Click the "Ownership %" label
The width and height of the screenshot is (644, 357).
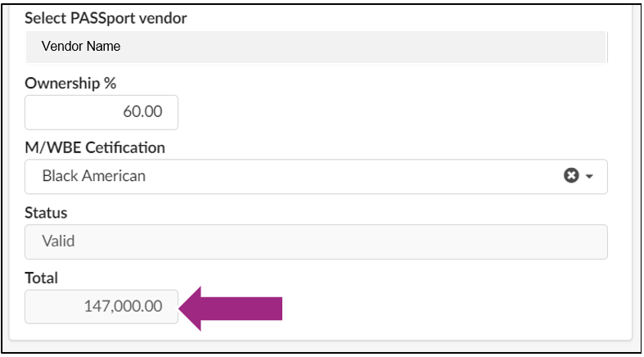pyautogui.click(x=71, y=83)
